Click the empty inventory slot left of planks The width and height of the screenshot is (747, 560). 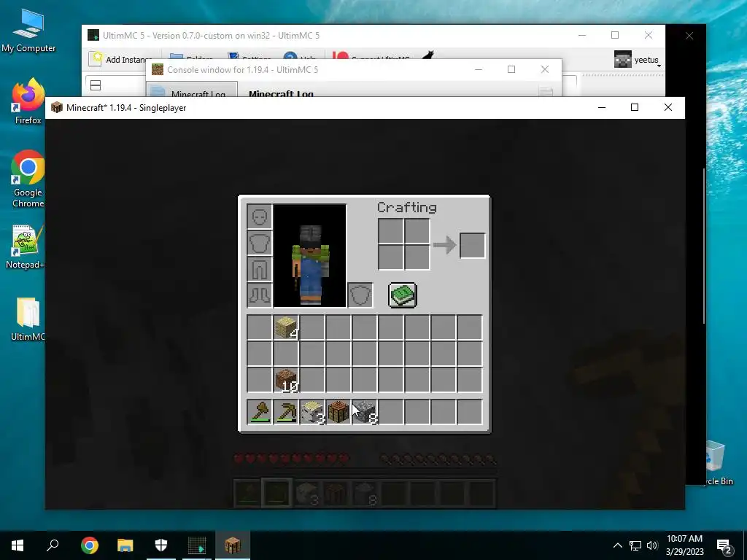tap(260, 327)
